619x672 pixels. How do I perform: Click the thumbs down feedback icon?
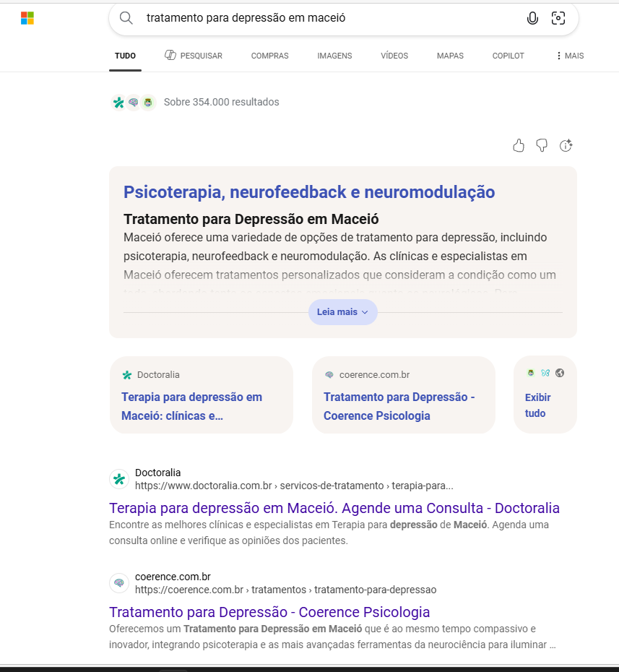point(542,146)
